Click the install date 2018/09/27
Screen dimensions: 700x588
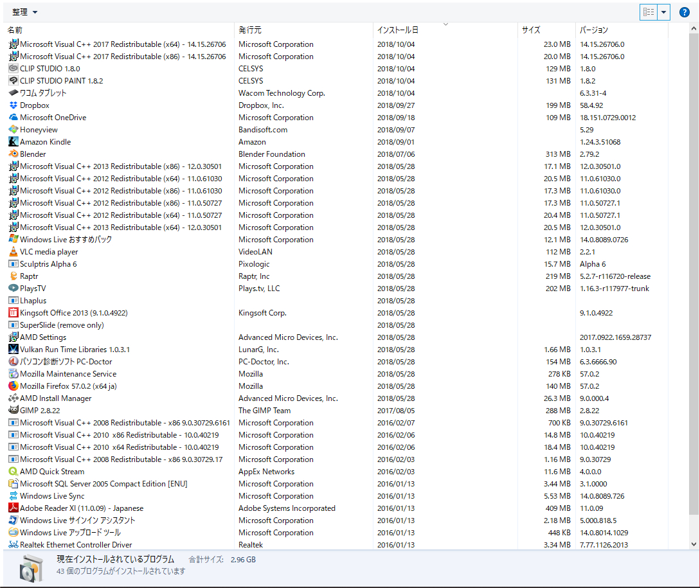(x=396, y=105)
